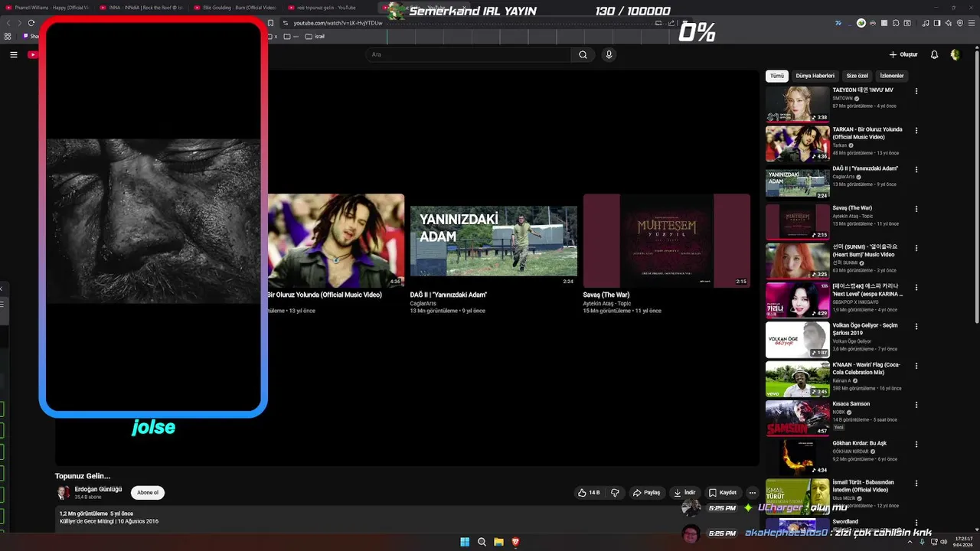Reload the page with browser refresh icon

(x=31, y=23)
